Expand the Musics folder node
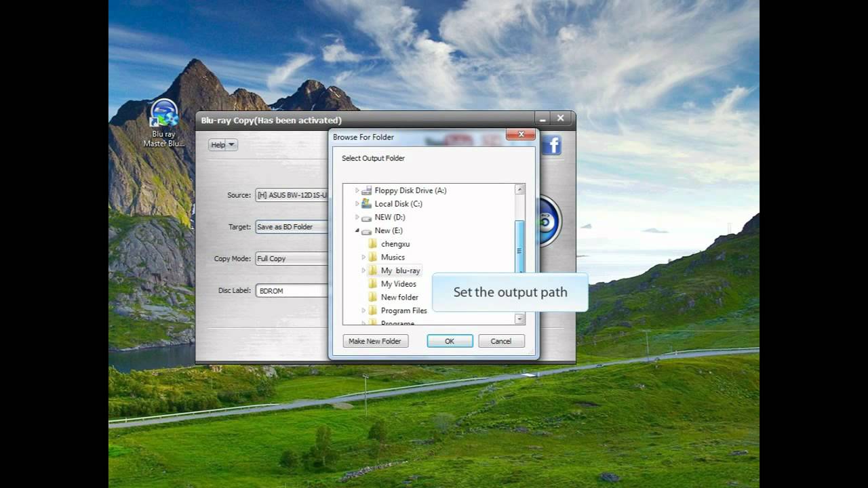This screenshot has width=868, height=488. (x=363, y=257)
